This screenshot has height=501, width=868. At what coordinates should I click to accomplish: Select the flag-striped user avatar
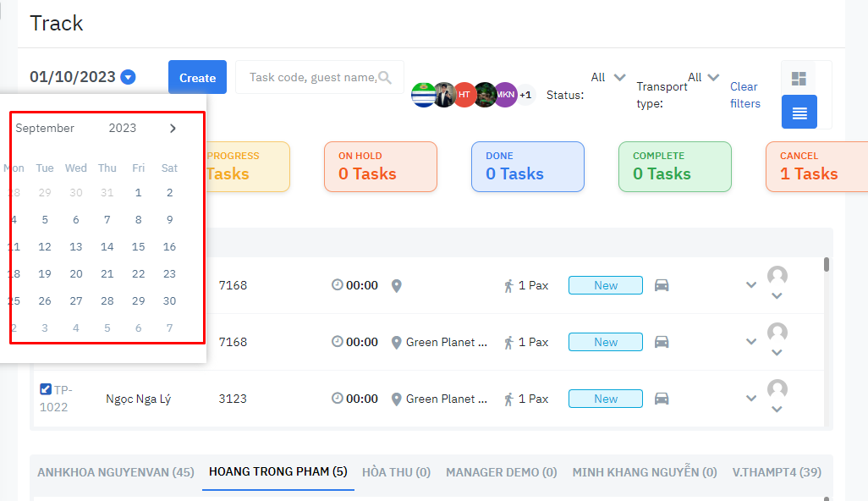[x=424, y=95]
